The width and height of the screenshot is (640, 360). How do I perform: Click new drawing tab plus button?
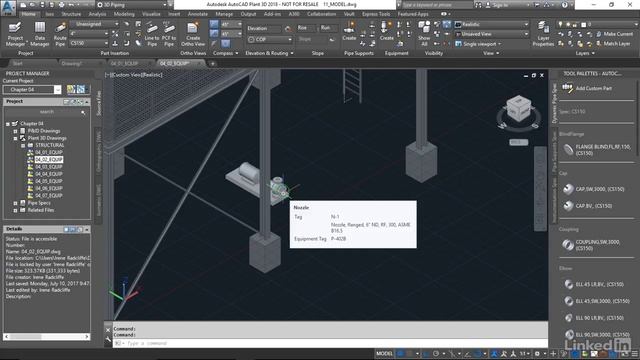click(x=213, y=64)
